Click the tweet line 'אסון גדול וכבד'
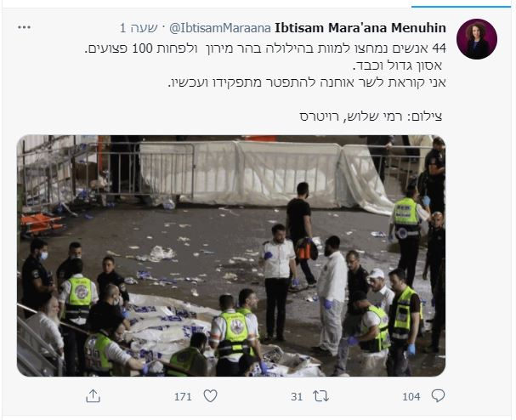 coord(398,65)
